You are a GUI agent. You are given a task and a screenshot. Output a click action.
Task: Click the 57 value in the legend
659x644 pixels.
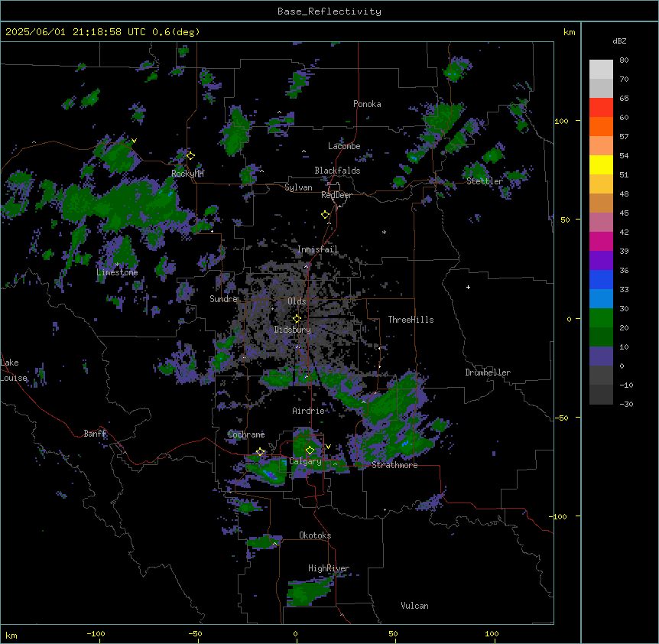tap(624, 137)
